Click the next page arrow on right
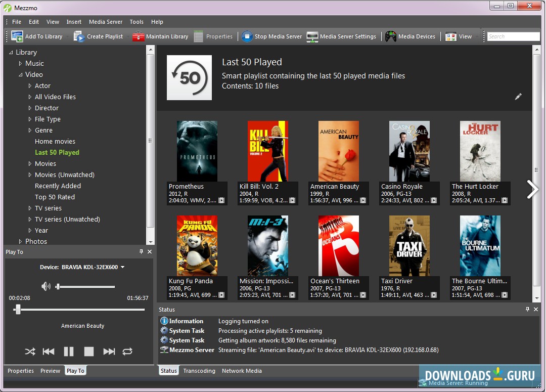The height and width of the screenshot is (392, 546). click(532, 189)
